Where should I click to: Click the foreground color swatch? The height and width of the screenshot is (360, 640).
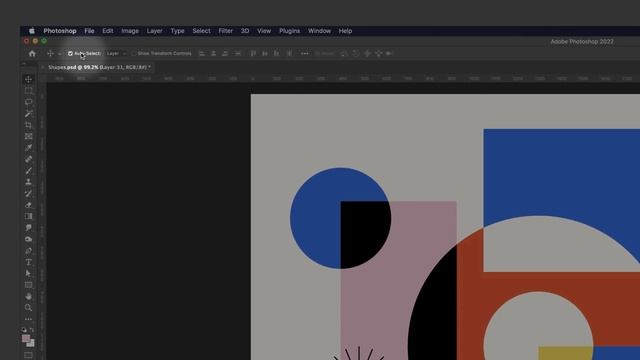(26, 338)
